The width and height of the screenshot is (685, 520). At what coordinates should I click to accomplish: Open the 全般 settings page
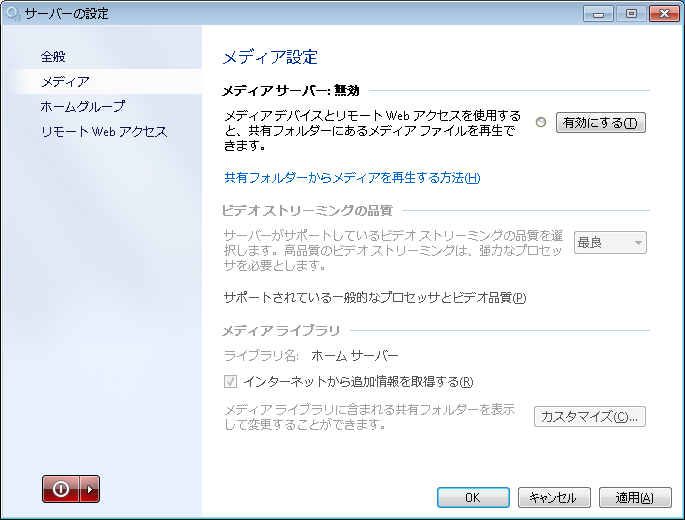[53, 57]
